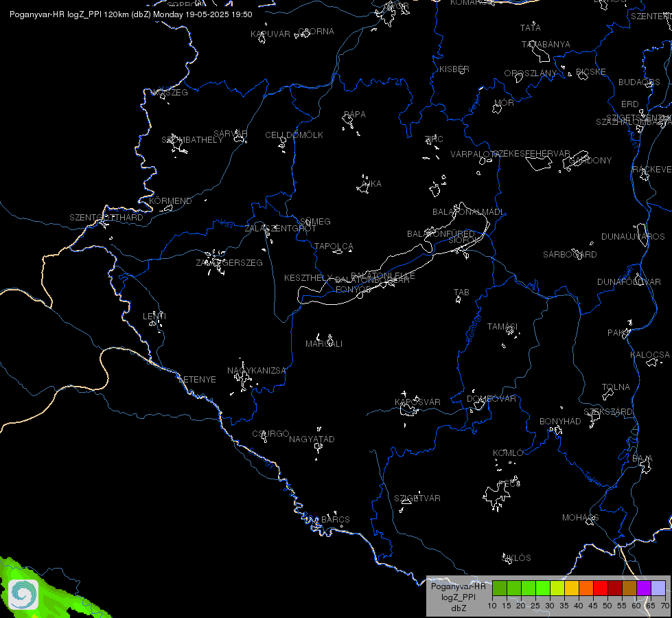Click the yellow 35-40 dBZ legend swatch
The height and width of the screenshot is (618, 672).
click(572, 588)
